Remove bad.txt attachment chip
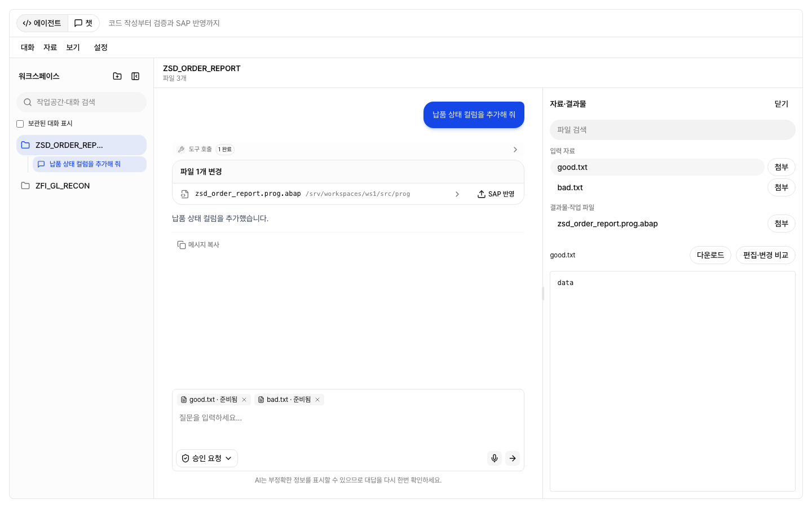This screenshot has height=508, width=812. [x=317, y=400]
